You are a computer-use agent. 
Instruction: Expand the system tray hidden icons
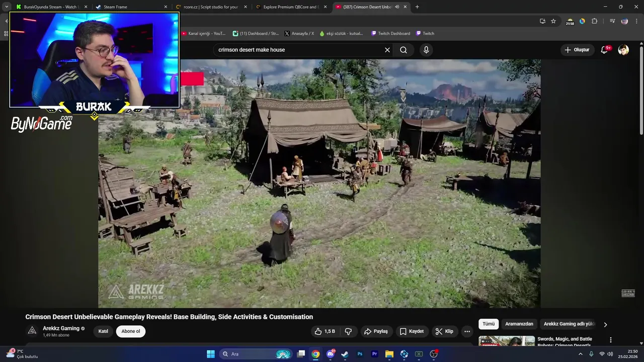tap(580, 354)
